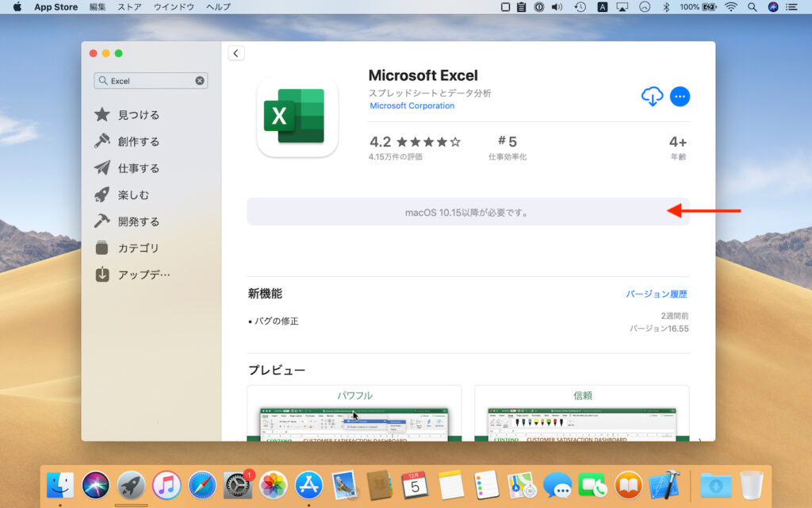Open the volume control in menu bar
This screenshot has width=812, height=508.
tap(557, 7)
